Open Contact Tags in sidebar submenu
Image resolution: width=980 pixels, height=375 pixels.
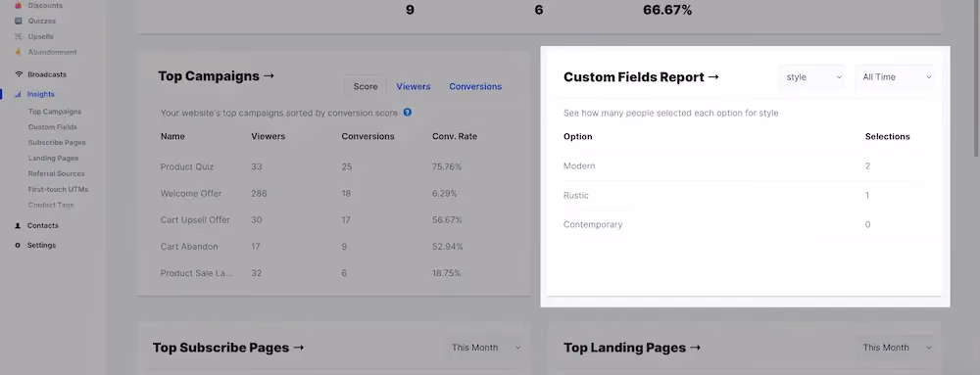point(51,205)
